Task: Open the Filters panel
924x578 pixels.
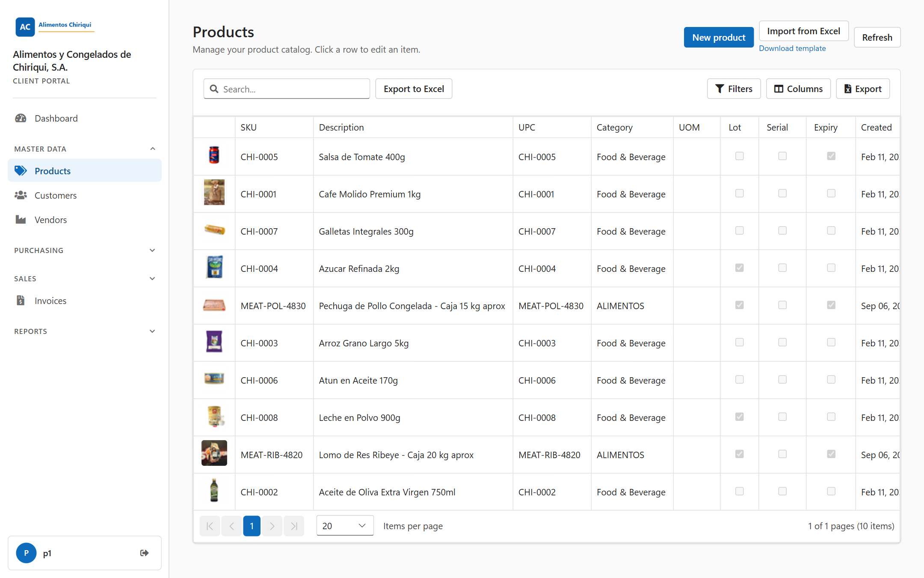Action: coord(734,89)
